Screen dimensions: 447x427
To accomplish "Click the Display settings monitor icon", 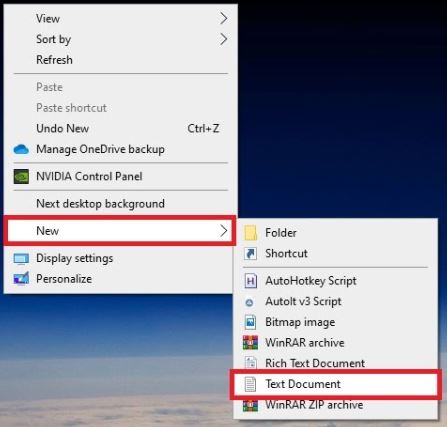I will 21,259.
